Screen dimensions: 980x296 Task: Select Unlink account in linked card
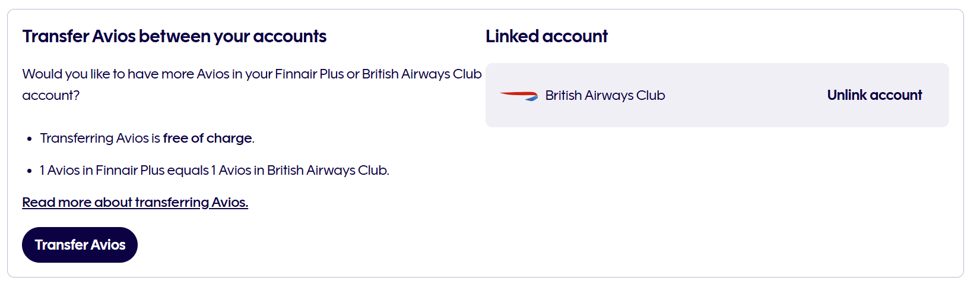click(x=874, y=95)
